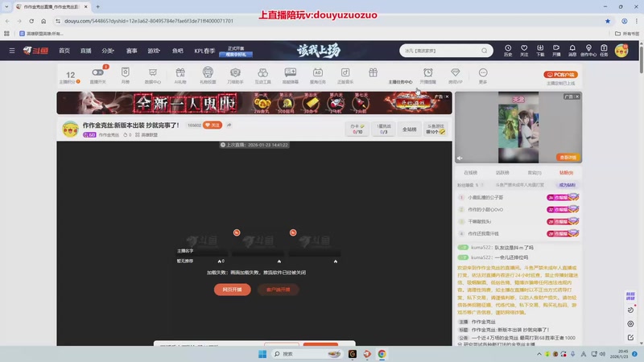Expand the 分类 category dropdown
Viewport: 644px width, 362px height.
[x=108, y=51]
